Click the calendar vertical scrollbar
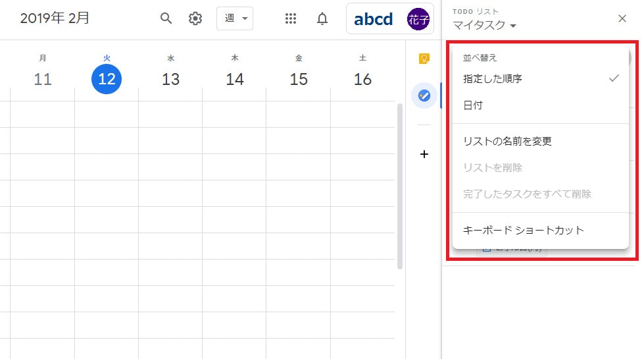Viewport: 644px width, 359px height. pyautogui.click(x=399, y=186)
